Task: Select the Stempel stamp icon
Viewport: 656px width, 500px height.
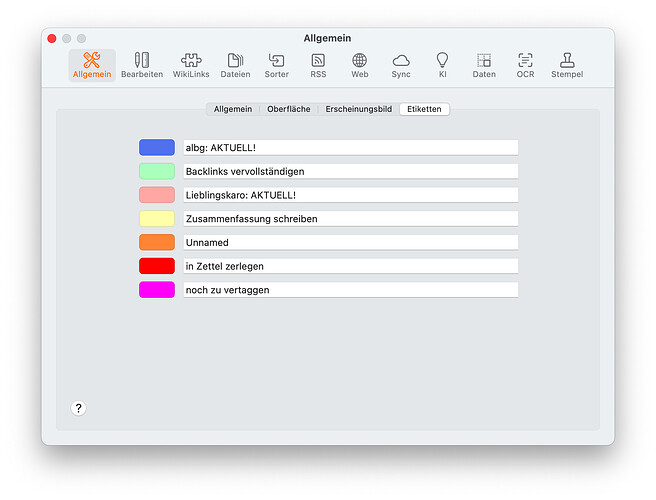Action: coord(567,65)
